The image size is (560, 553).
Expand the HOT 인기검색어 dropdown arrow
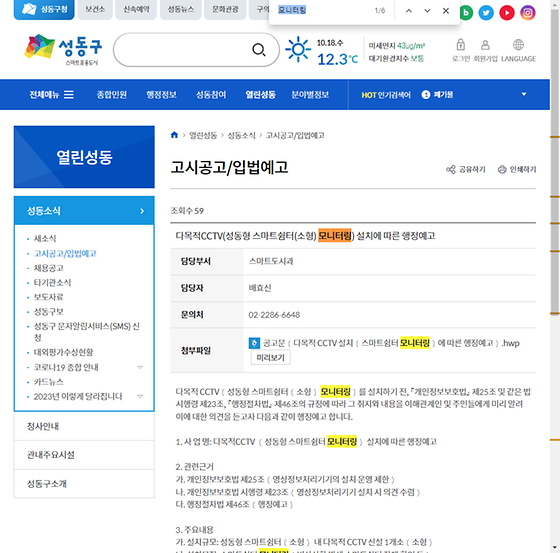pyautogui.click(x=524, y=94)
